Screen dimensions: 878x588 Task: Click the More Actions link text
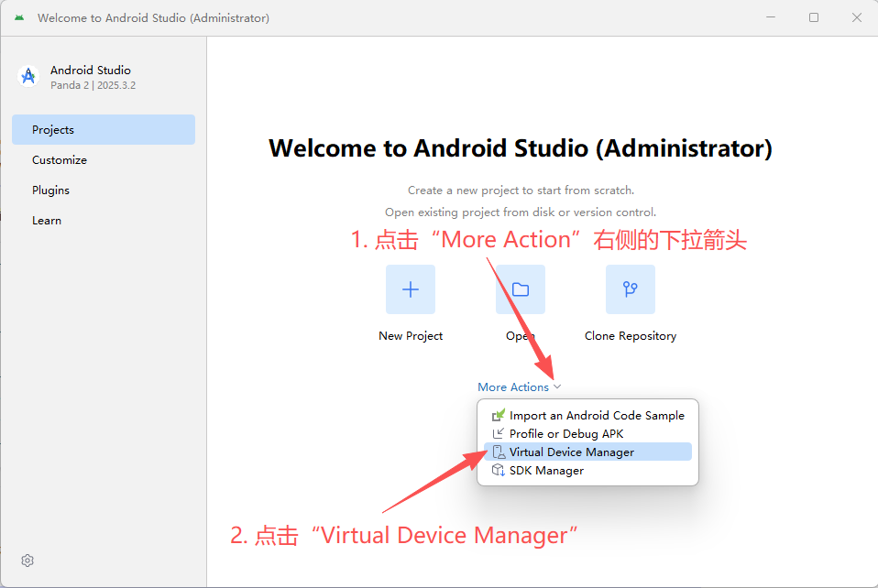(x=513, y=387)
